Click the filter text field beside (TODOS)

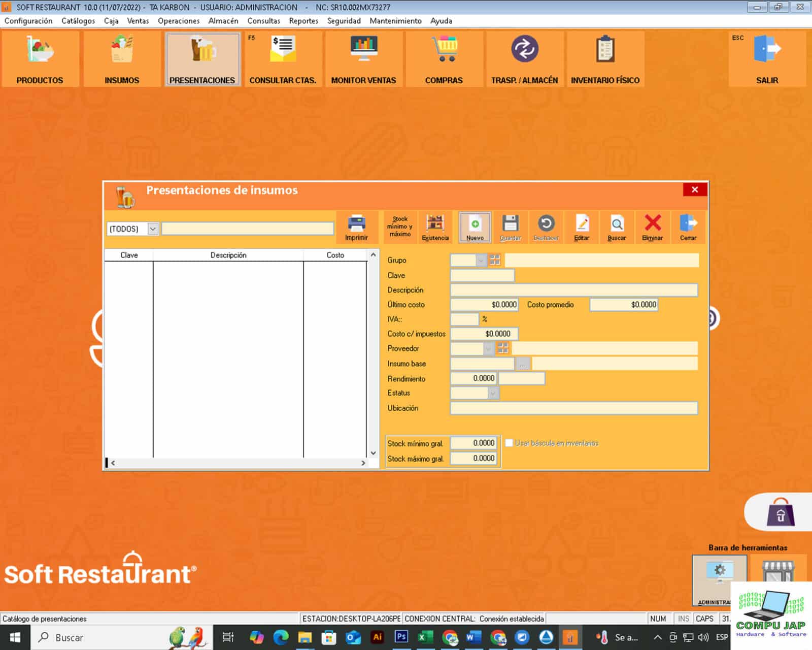coord(248,229)
